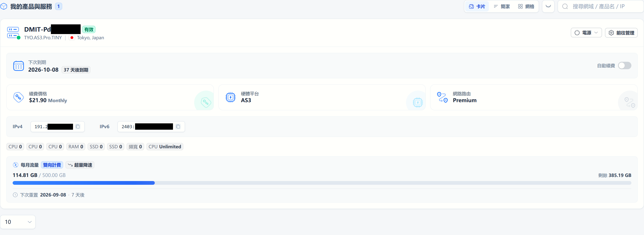
Task: Copy the IPv6 address
Action: coord(178,127)
